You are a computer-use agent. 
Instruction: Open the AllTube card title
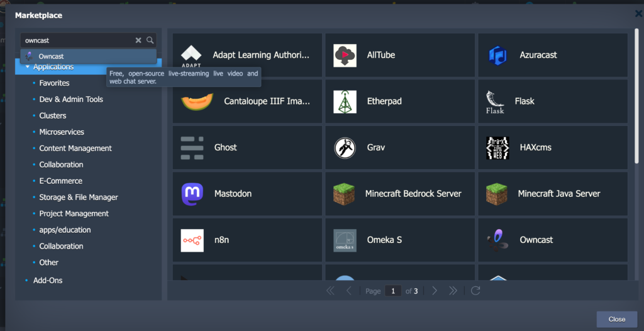click(x=381, y=55)
